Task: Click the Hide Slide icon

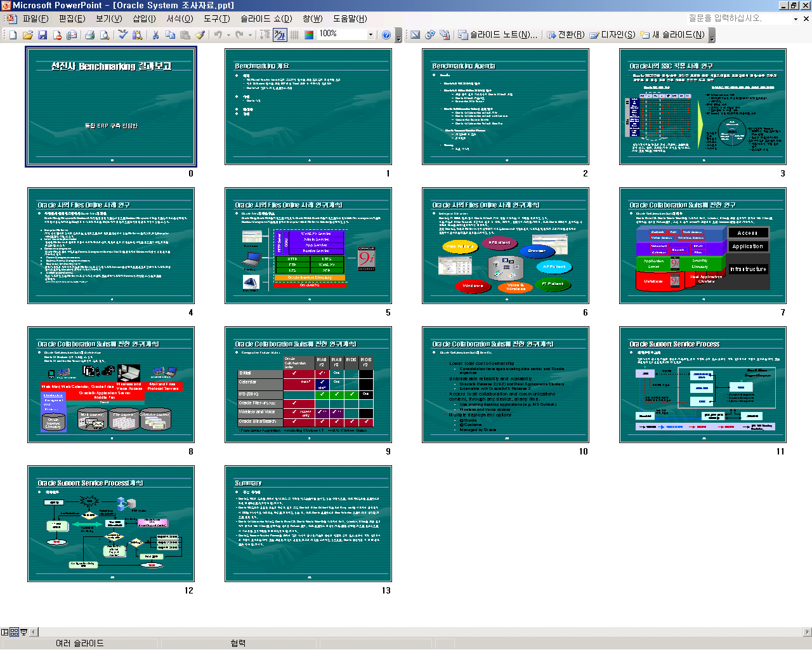Action: tap(415, 35)
